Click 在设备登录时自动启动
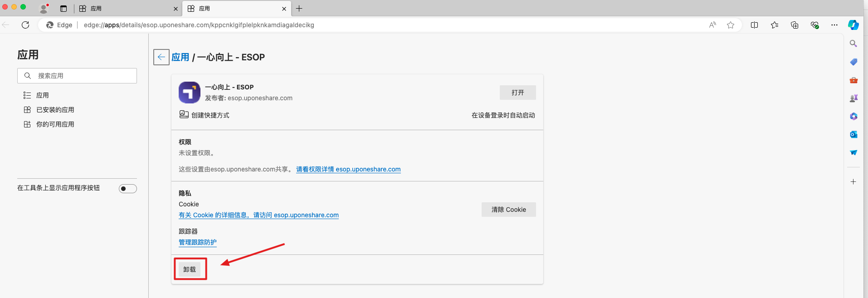 [503, 115]
